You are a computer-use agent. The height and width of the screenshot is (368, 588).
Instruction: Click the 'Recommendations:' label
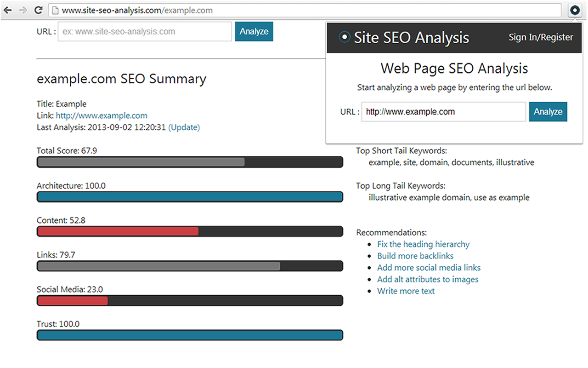point(391,233)
